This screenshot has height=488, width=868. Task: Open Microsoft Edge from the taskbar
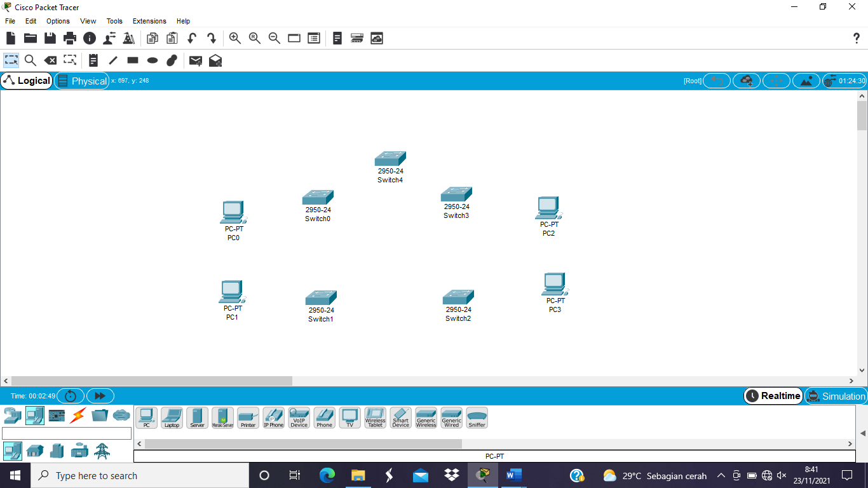327,475
